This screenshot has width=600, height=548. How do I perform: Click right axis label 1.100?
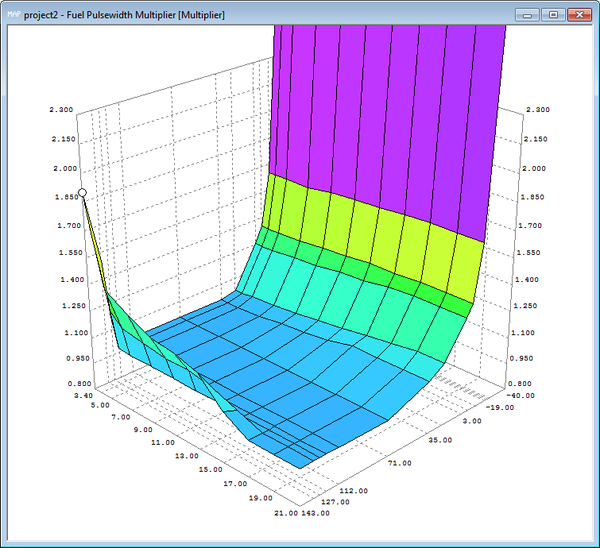[523, 333]
